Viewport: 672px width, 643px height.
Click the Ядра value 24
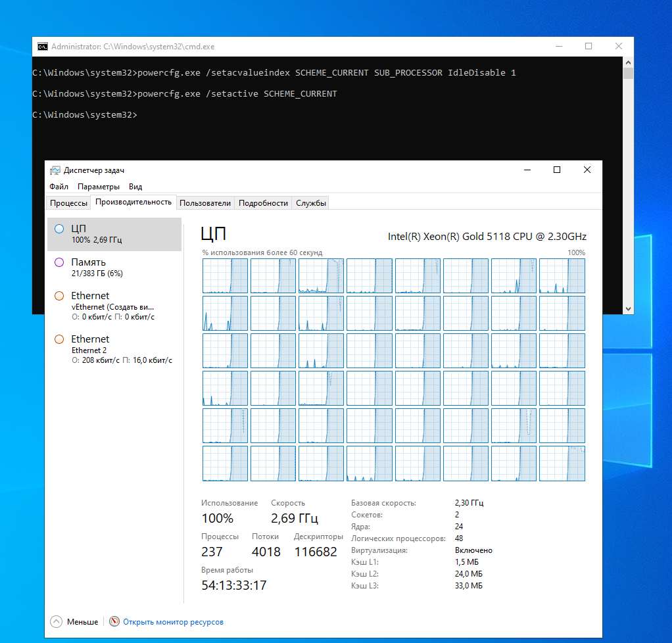point(459,527)
